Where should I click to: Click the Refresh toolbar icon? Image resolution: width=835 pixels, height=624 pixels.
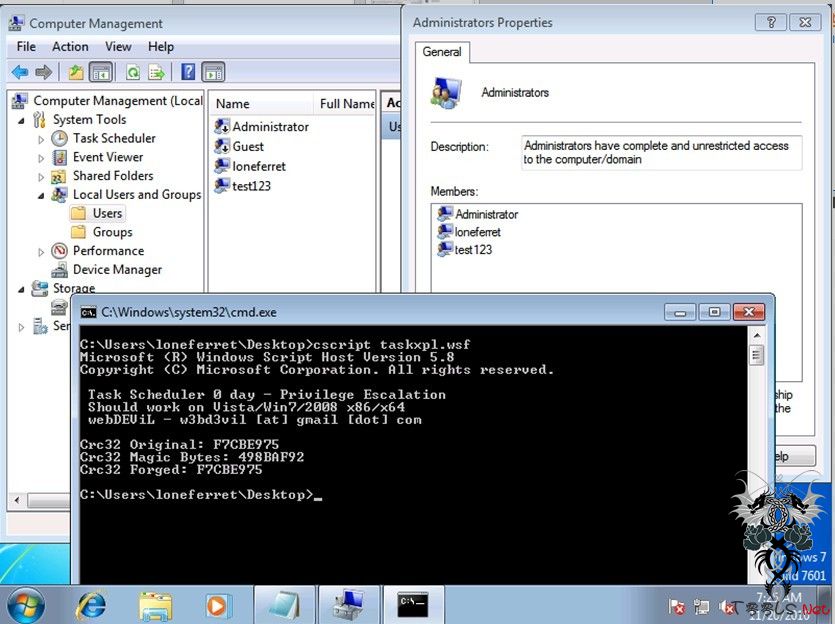pos(133,72)
